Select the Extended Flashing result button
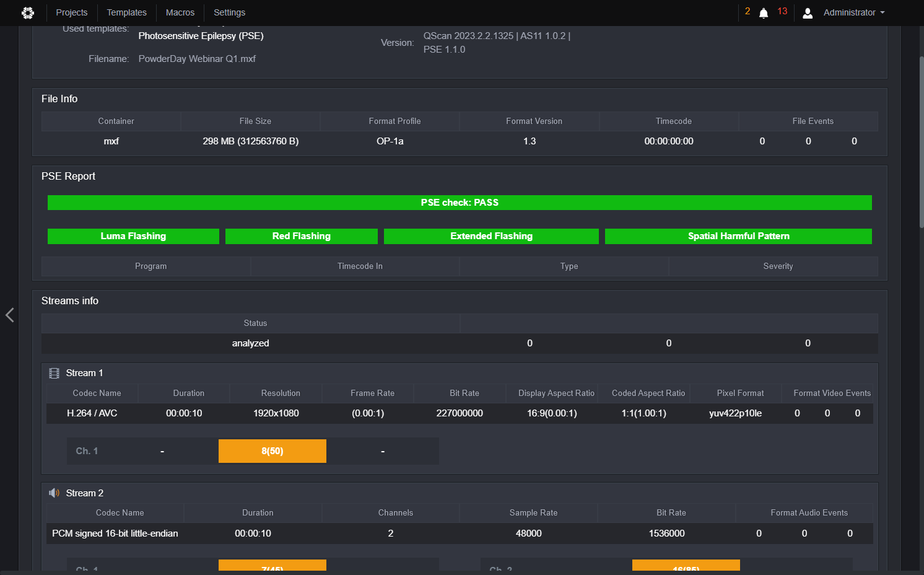This screenshot has width=924, height=575. [491, 236]
